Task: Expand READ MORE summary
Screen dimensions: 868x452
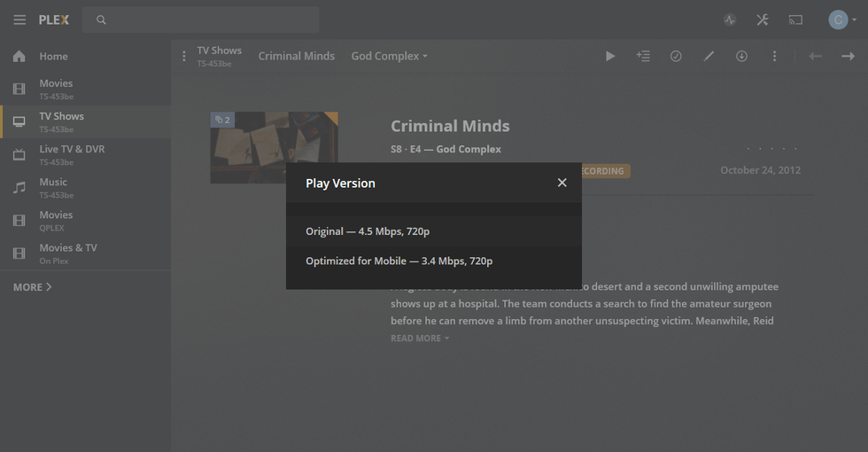Action: coord(420,338)
